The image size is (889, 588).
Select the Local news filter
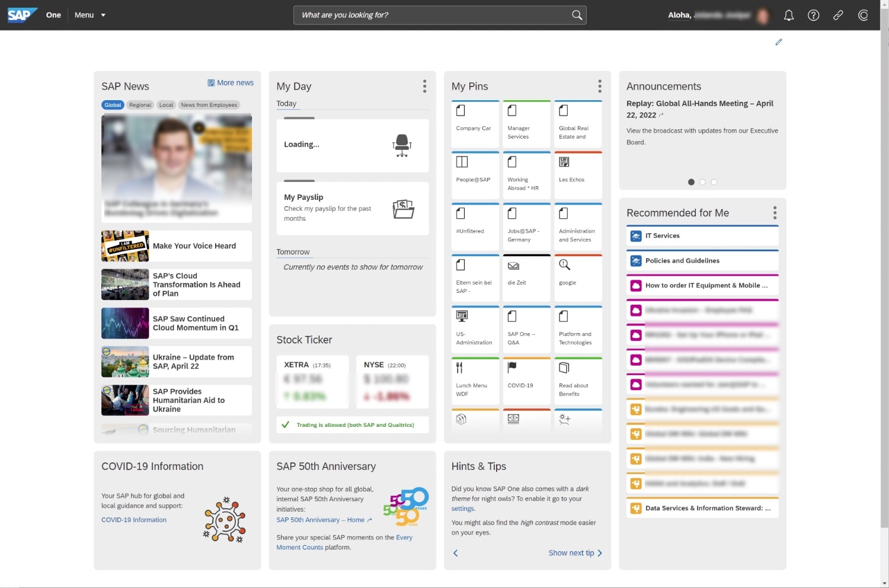pyautogui.click(x=167, y=105)
